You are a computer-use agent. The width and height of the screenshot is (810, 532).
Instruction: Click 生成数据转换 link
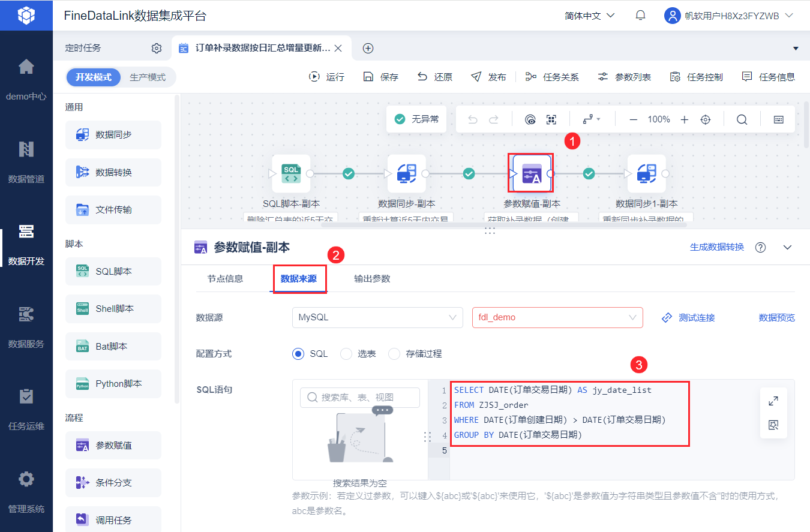tap(717, 247)
